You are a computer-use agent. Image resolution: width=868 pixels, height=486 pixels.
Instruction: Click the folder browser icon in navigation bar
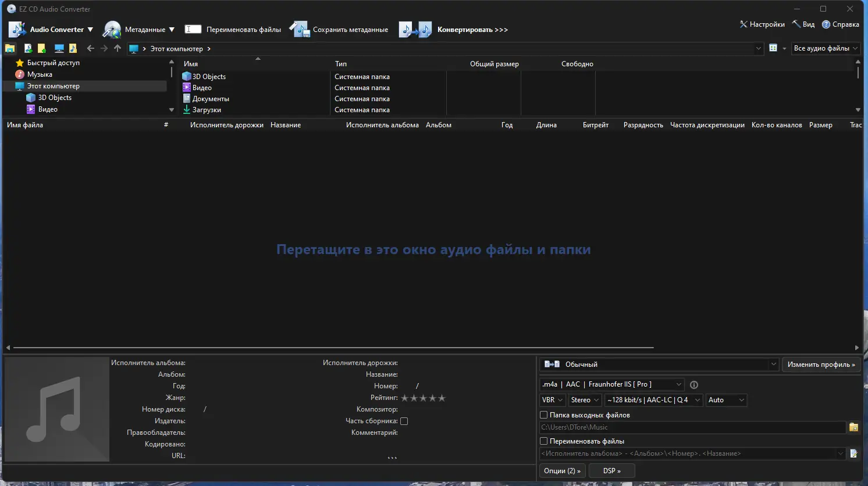[10, 48]
